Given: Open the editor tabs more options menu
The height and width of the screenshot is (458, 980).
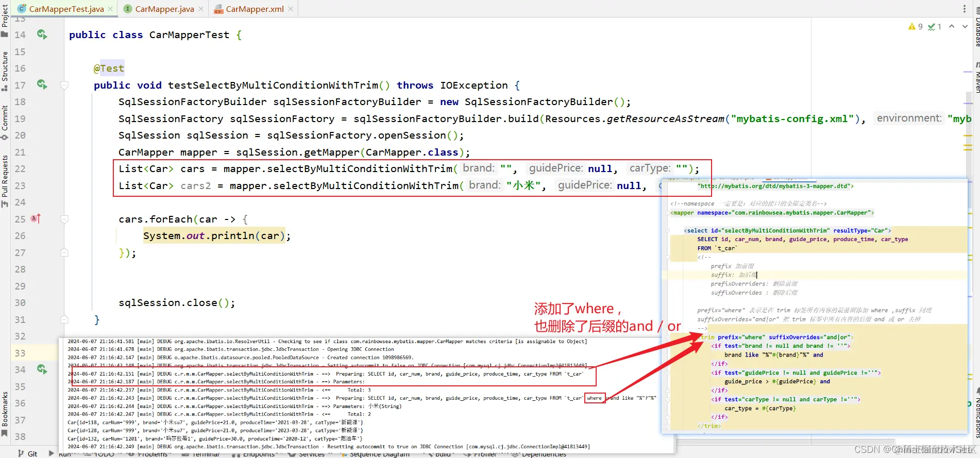Looking at the screenshot, I should pyautogui.click(x=965, y=9).
